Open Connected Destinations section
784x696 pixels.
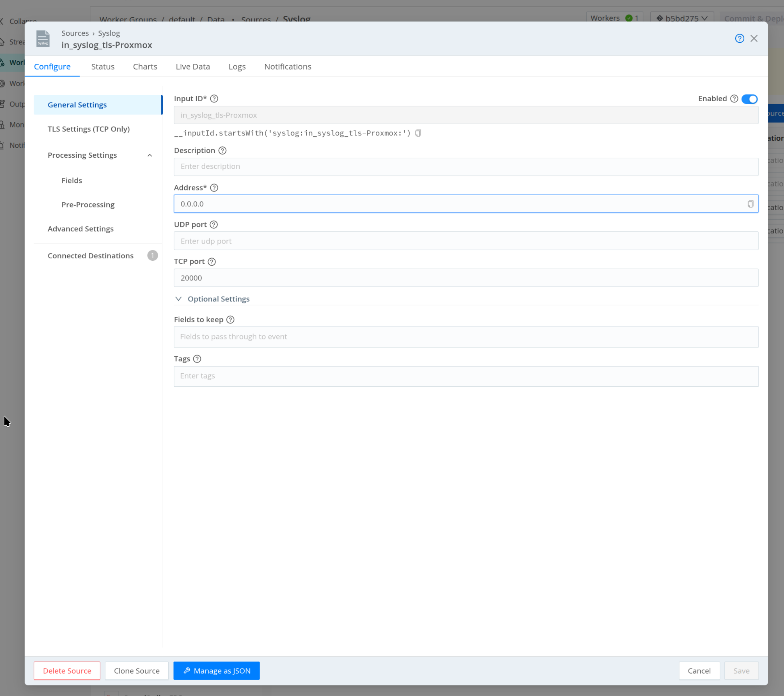90,256
